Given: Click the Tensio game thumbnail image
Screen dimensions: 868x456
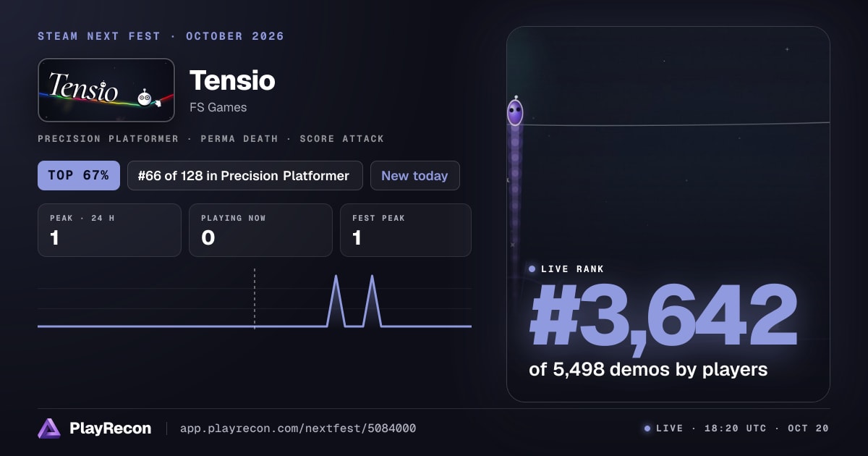Looking at the screenshot, I should (x=106, y=90).
